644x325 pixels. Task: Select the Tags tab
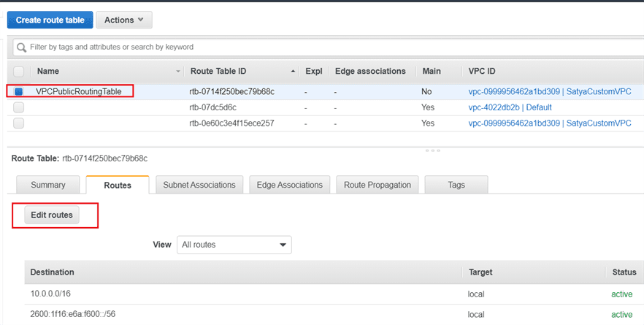tap(456, 186)
